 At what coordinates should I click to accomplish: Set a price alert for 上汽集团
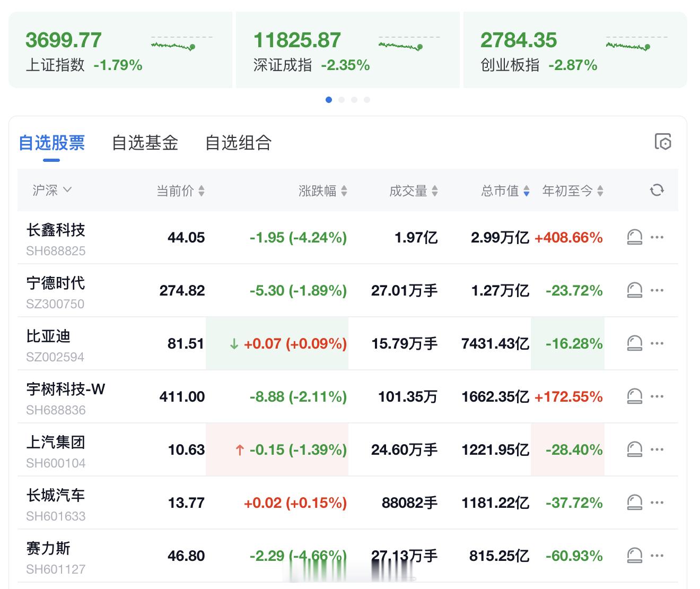click(635, 449)
